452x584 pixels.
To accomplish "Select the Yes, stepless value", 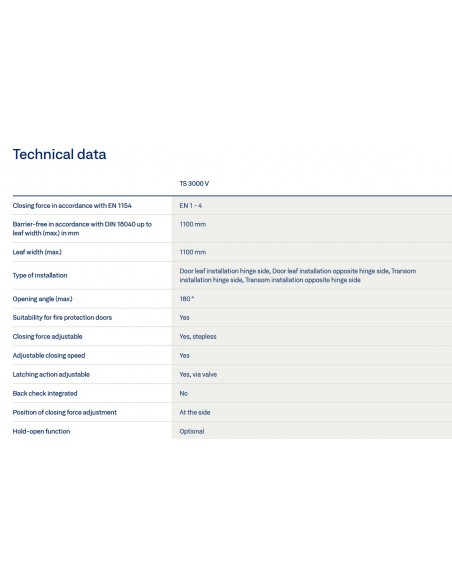I will pyautogui.click(x=198, y=337).
